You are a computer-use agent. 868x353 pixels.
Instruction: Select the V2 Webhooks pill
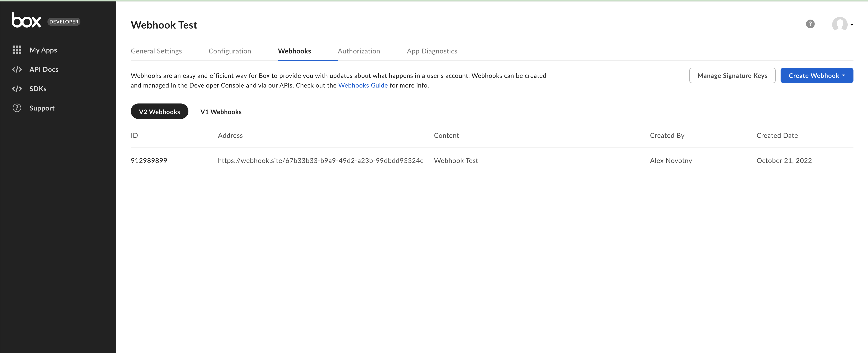click(159, 111)
